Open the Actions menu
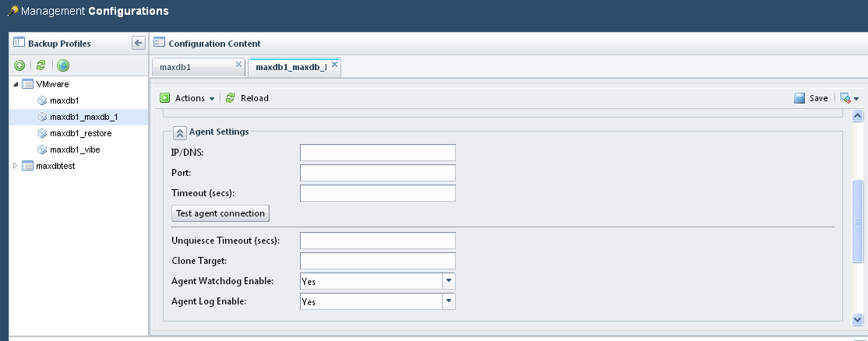This screenshot has height=341, width=868. tap(187, 98)
